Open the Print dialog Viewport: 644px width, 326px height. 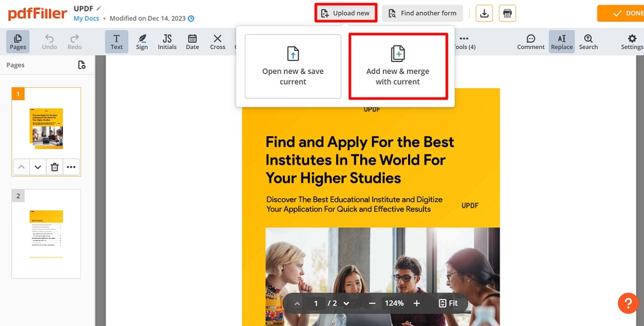pyautogui.click(x=507, y=13)
